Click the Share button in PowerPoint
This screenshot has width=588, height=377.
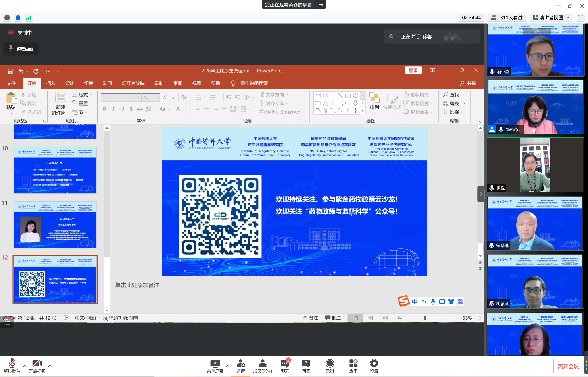coord(468,83)
